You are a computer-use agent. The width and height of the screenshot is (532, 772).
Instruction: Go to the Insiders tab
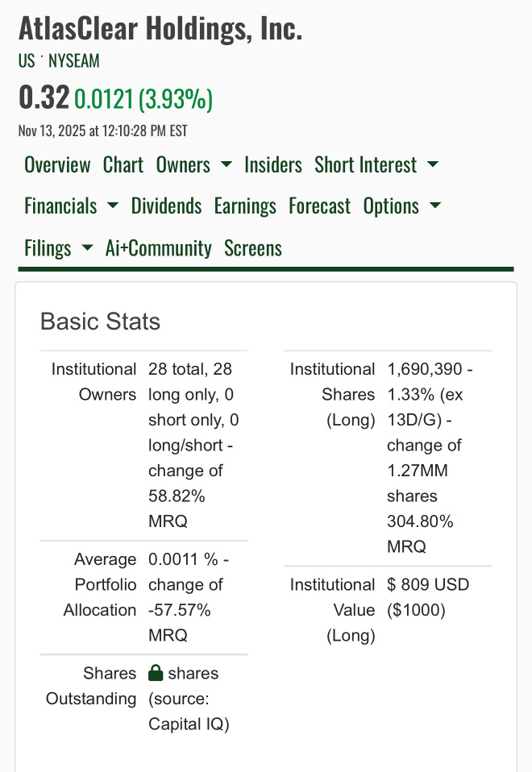tap(273, 164)
